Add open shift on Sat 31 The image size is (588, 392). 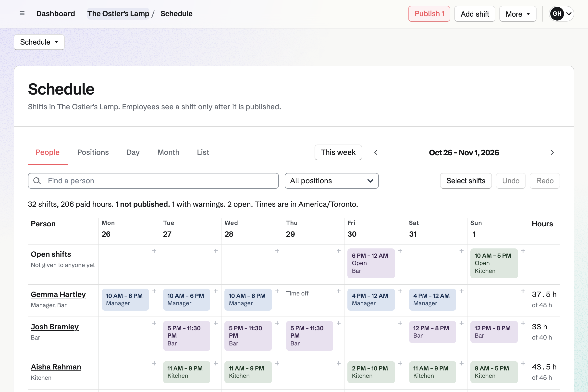[x=462, y=251]
